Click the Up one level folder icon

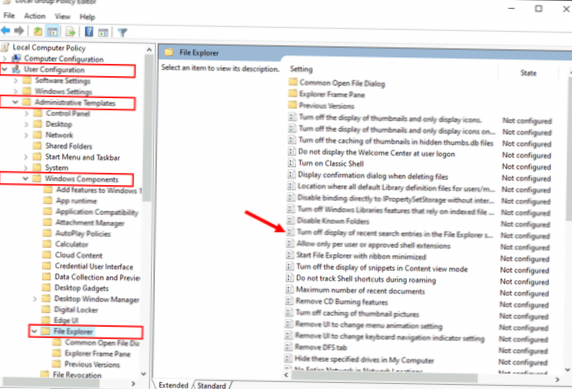point(38,32)
